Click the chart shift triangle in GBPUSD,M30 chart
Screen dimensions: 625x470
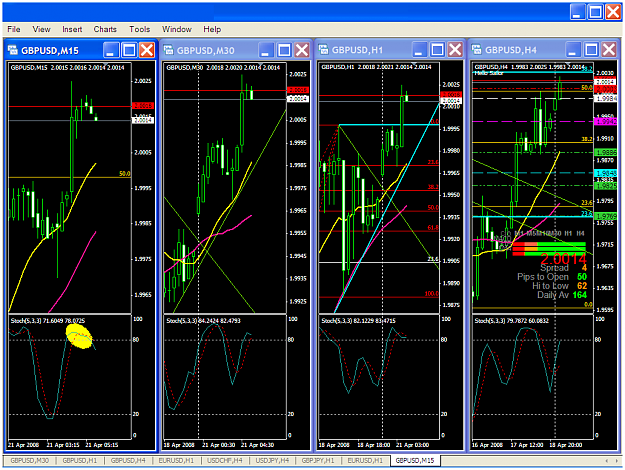click(x=260, y=64)
